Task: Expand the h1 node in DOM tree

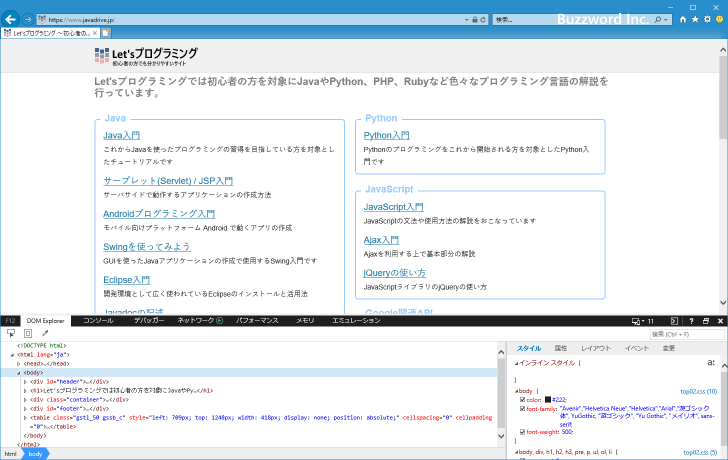Action: coord(25,391)
